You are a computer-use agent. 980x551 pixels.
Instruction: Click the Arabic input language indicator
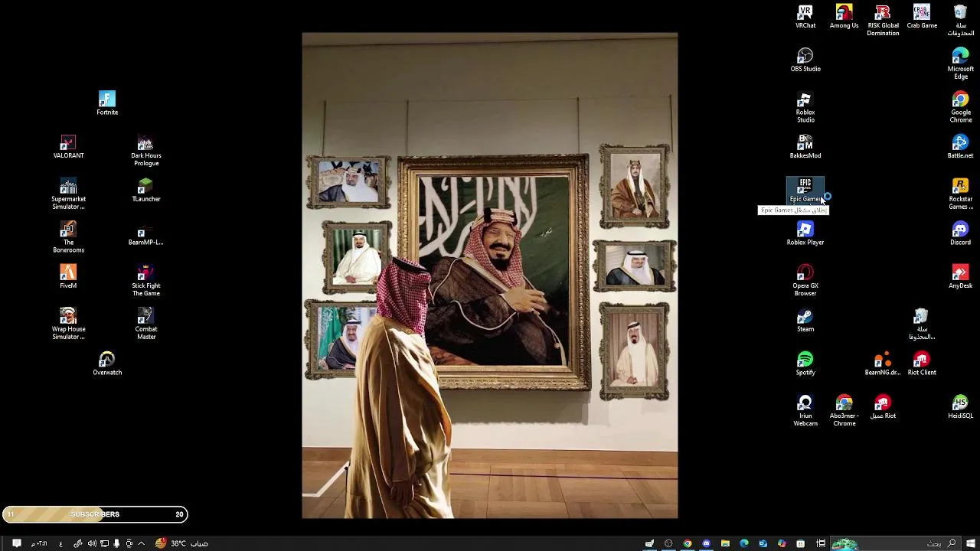(61, 543)
